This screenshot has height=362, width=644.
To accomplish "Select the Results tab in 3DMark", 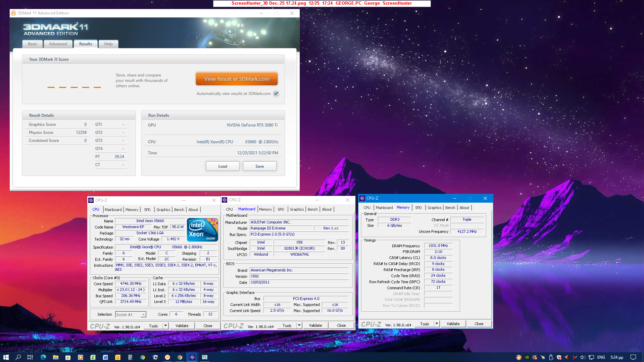I will (x=86, y=44).
